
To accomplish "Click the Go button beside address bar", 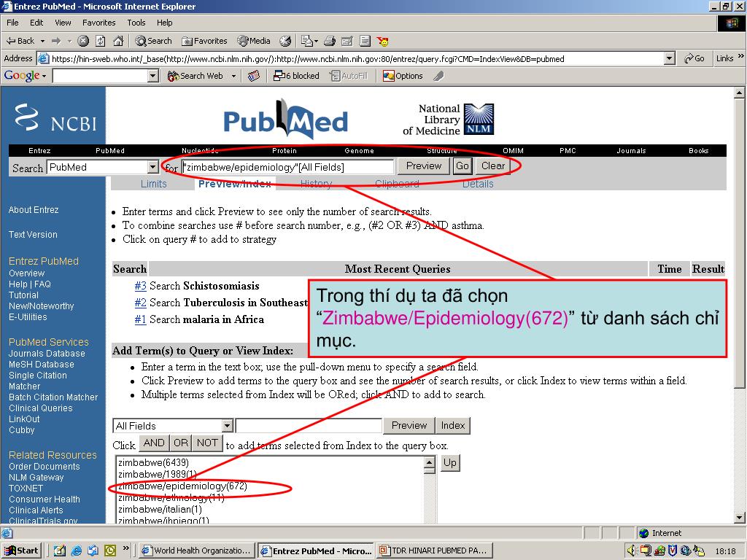I will pyautogui.click(x=694, y=58).
